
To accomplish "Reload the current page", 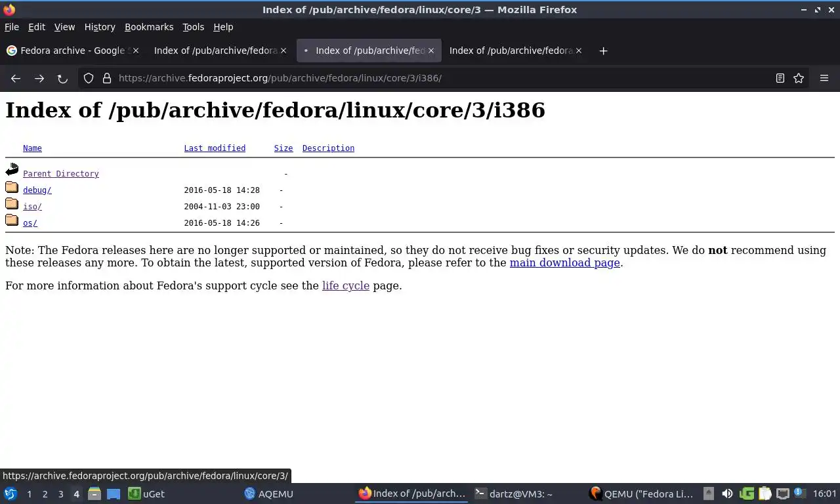I will [x=62, y=78].
